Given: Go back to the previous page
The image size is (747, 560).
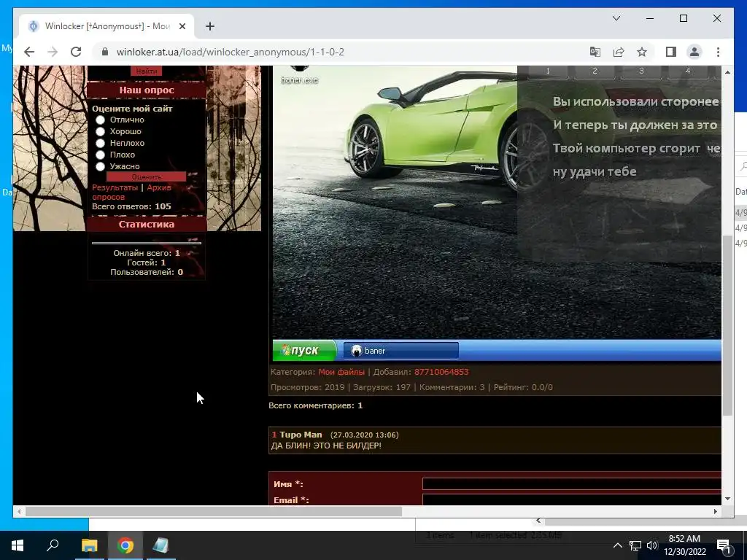Looking at the screenshot, I should [x=29, y=52].
